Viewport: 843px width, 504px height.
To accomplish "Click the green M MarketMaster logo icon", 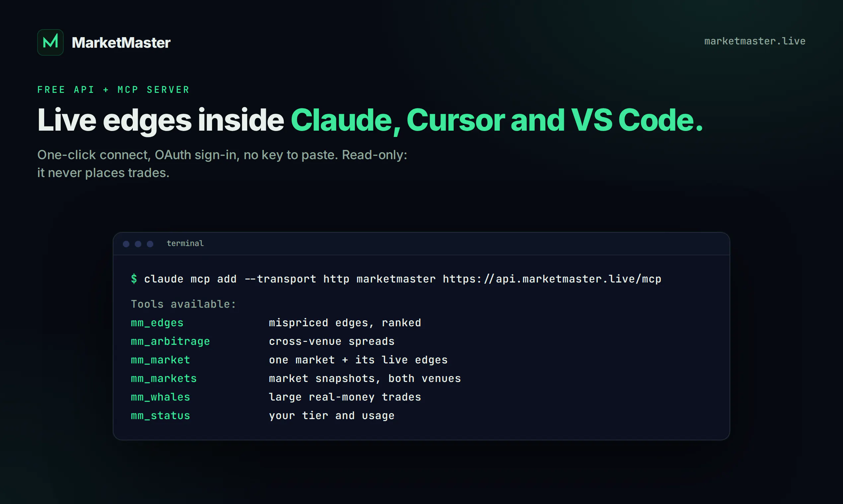I will pos(50,42).
